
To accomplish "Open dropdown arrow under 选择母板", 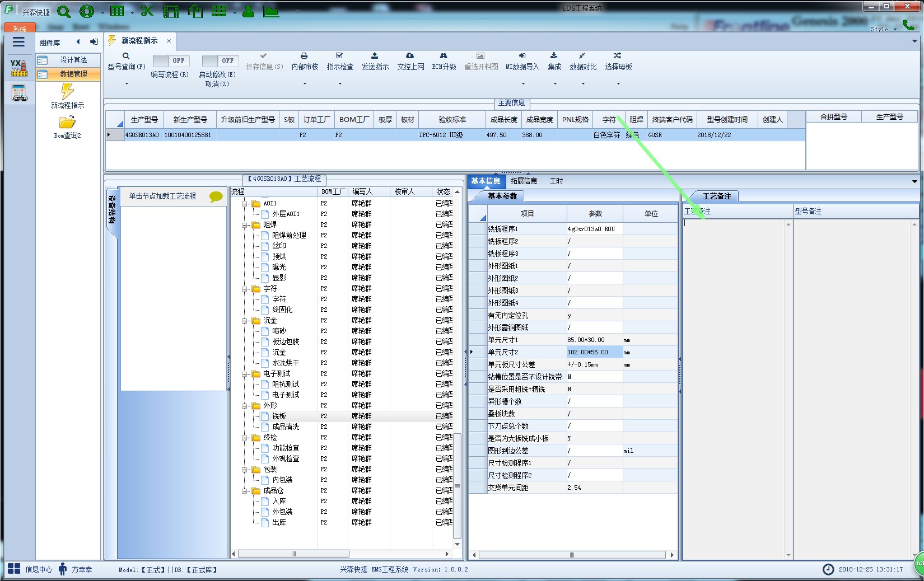I will [x=618, y=84].
